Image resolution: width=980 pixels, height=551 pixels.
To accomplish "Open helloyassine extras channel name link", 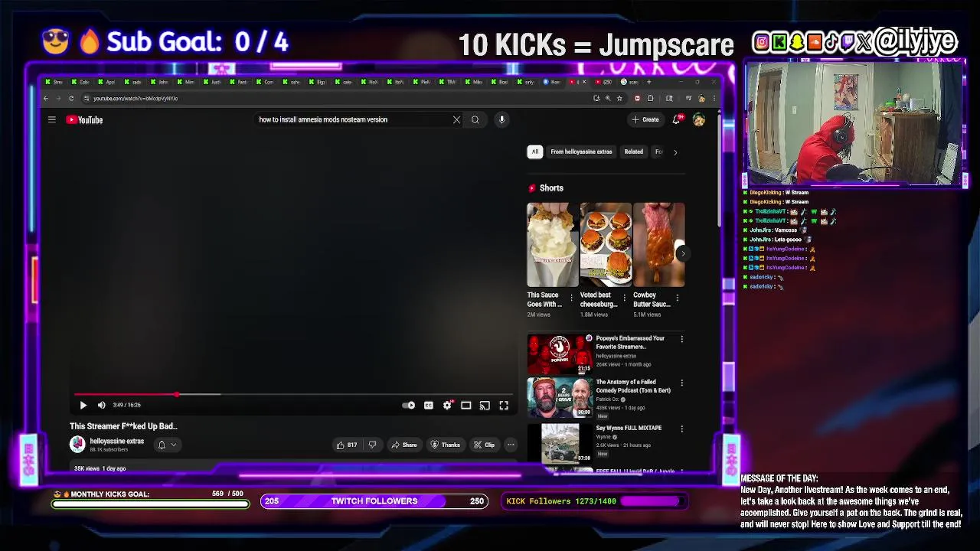I will pos(116,441).
